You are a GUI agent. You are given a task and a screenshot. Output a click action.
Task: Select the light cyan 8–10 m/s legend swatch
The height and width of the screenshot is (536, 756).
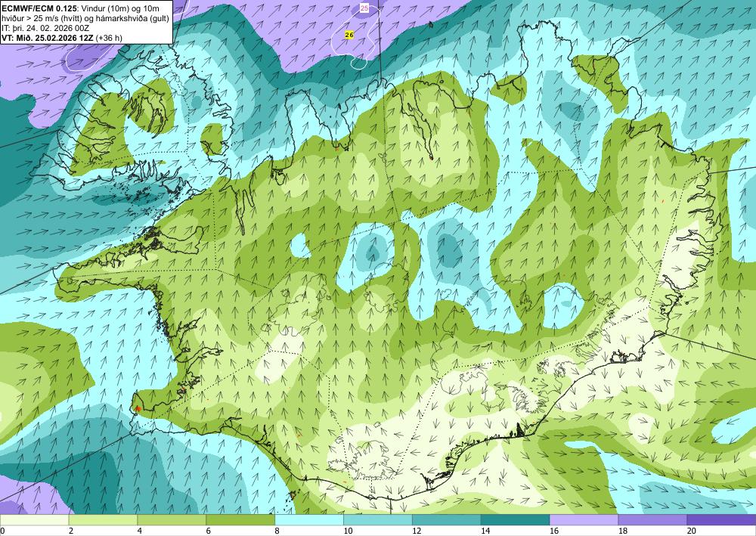point(309,520)
